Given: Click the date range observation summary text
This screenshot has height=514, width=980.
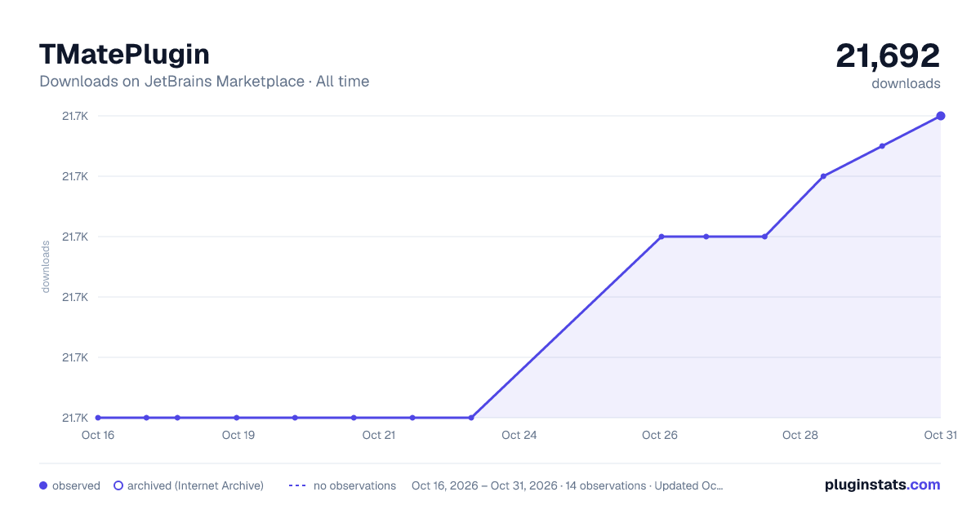Looking at the screenshot, I should click(x=568, y=485).
